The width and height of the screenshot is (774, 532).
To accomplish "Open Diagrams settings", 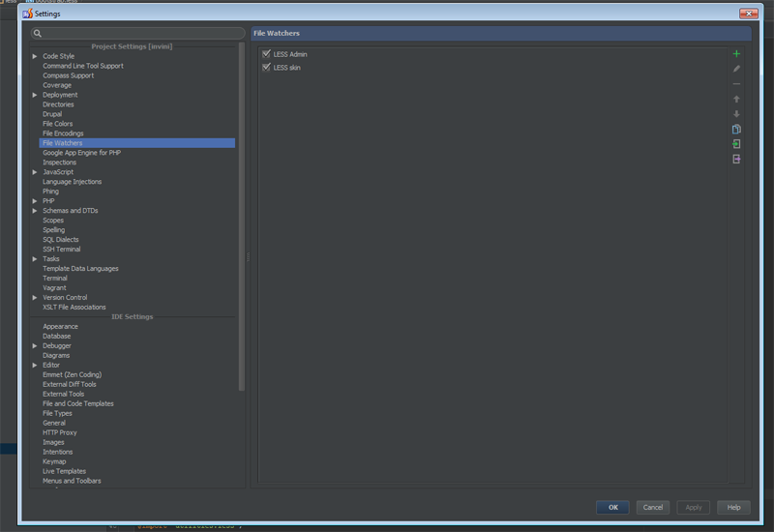I will coord(56,355).
